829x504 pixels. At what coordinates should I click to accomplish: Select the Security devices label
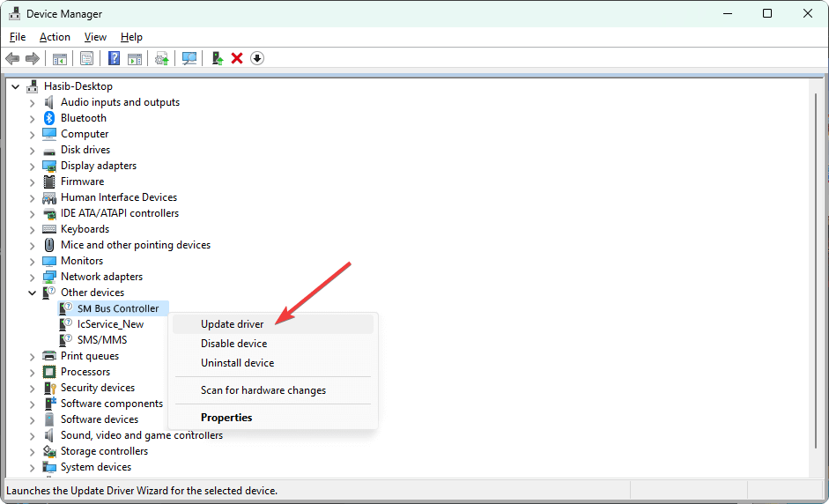(x=98, y=388)
